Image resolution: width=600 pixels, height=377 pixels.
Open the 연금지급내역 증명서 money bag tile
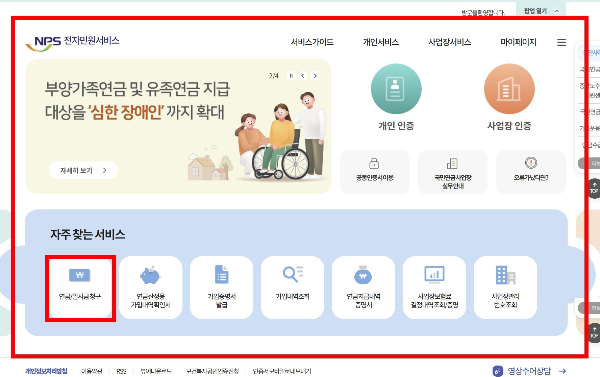pos(364,287)
